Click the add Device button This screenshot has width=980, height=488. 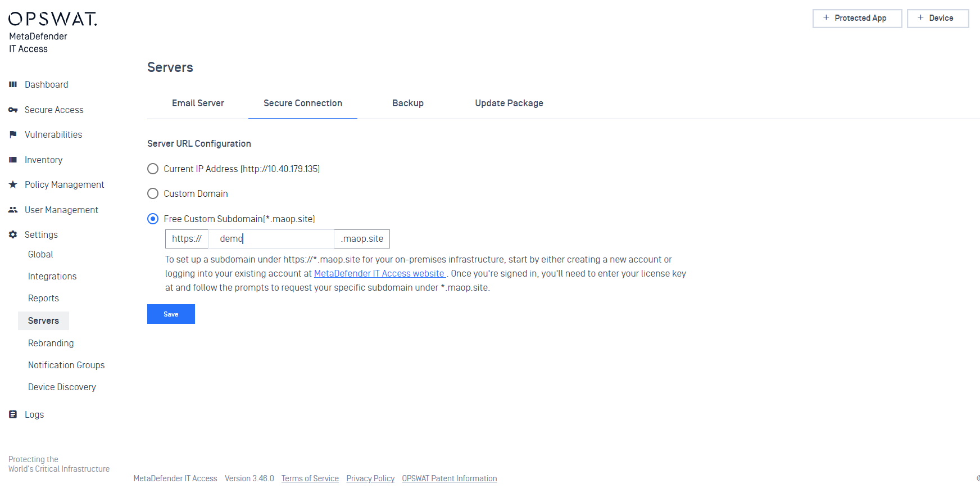(938, 18)
